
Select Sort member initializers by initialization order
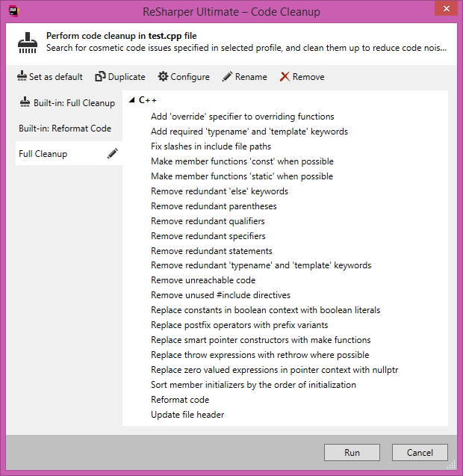[x=253, y=385]
